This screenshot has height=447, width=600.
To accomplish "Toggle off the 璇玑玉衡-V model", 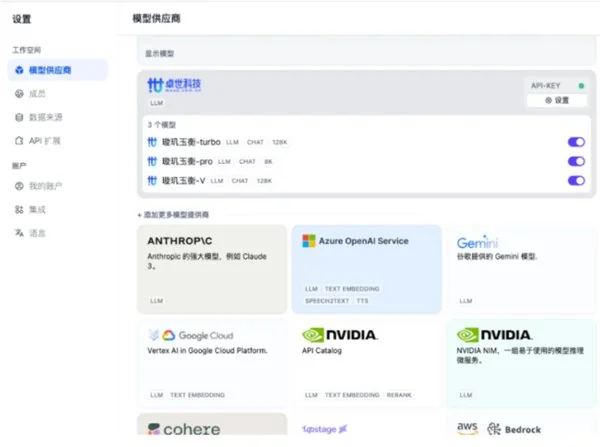I will [x=576, y=180].
